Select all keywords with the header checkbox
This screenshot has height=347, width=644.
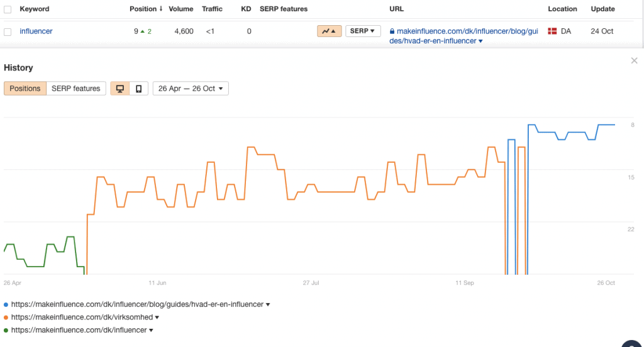[x=8, y=9]
